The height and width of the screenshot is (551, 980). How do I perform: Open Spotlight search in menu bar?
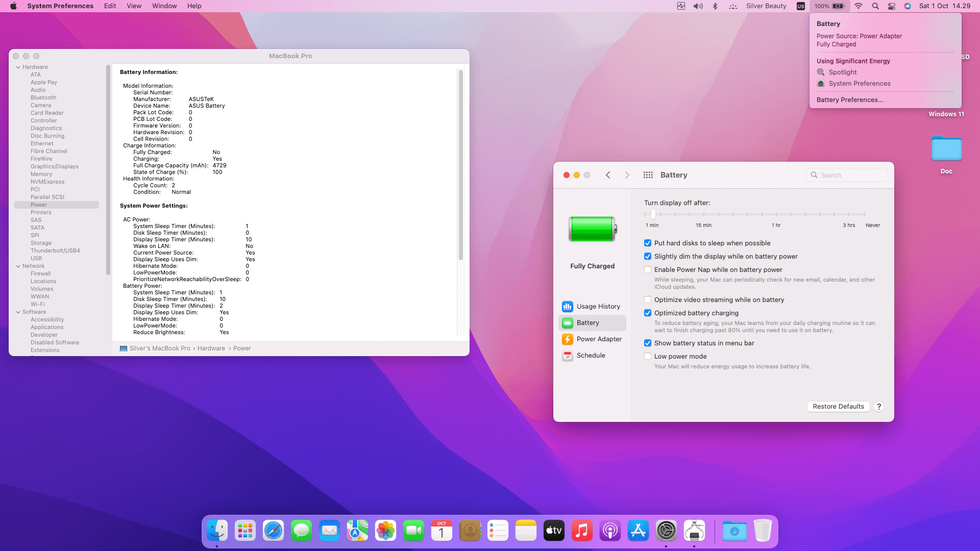coord(875,6)
